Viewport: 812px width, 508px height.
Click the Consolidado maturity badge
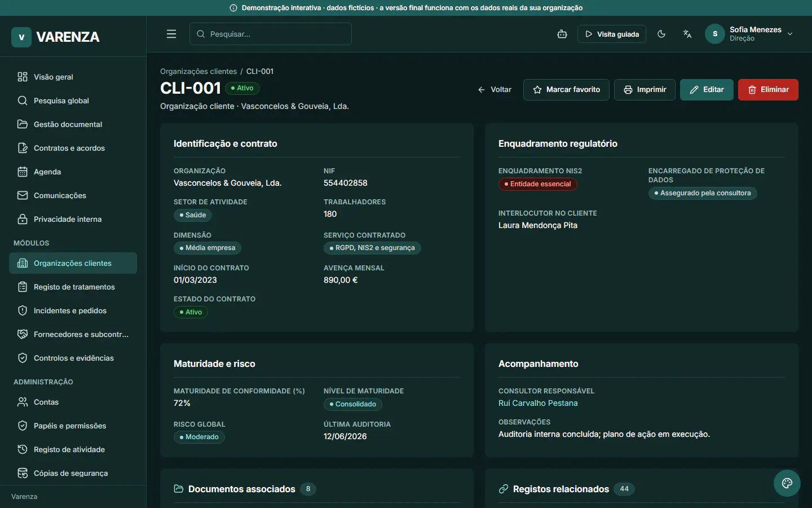click(x=353, y=404)
